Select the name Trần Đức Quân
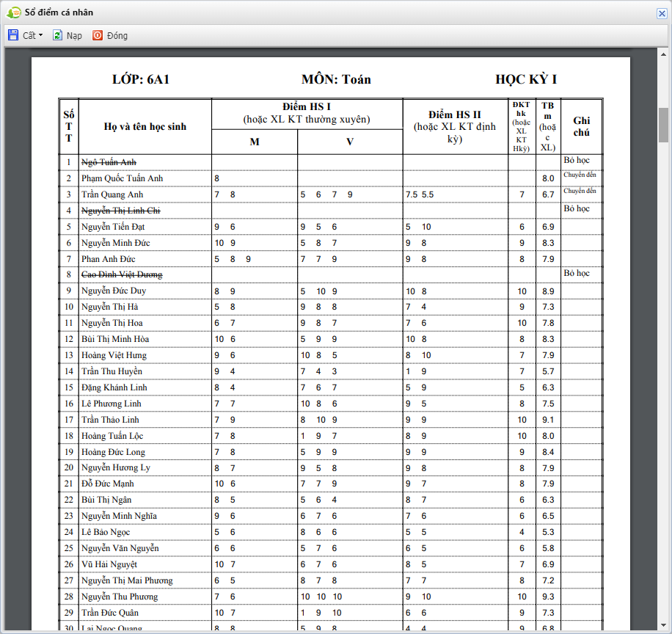672x634 pixels. coord(110,613)
